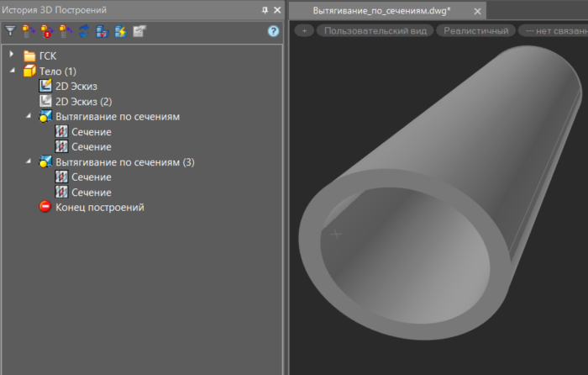Viewport: 588px width, 375px height.
Task: Click the '+' viewport control button
Action: coord(304,31)
